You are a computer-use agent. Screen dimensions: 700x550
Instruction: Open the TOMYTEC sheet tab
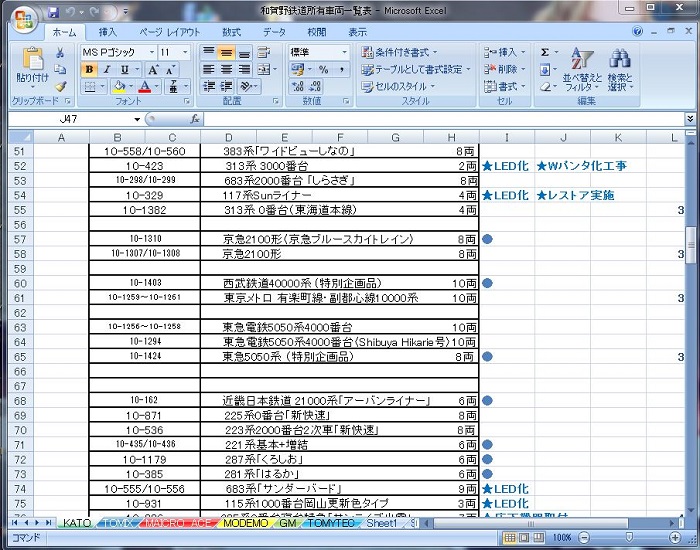pos(331,523)
